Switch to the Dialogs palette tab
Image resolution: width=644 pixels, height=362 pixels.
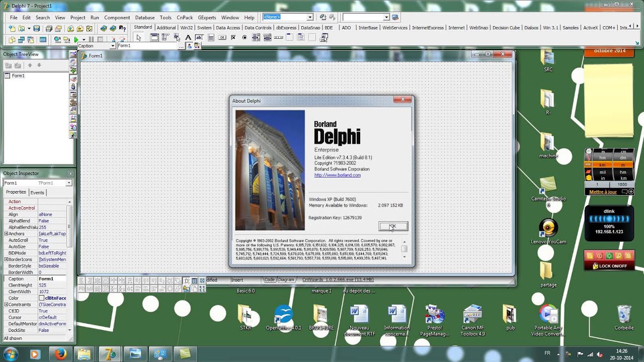[531, 28]
